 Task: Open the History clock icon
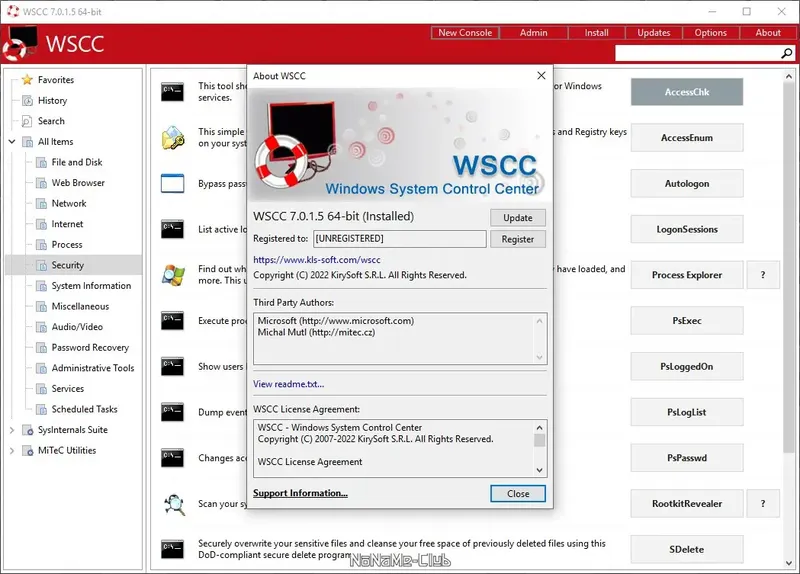[27, 101]
